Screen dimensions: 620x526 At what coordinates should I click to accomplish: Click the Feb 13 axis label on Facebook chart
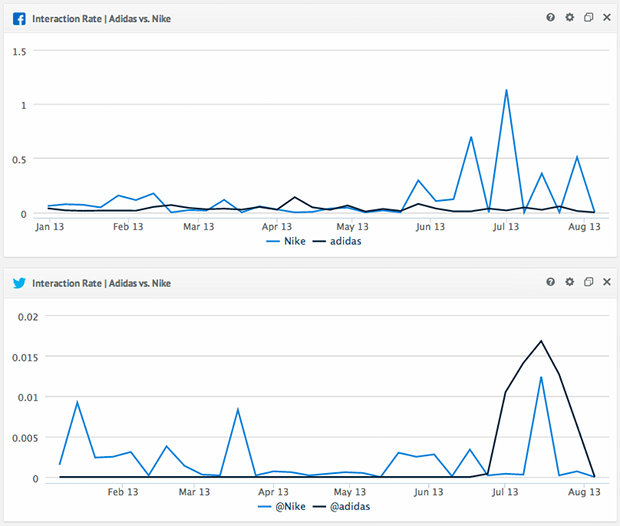[128, 227]
